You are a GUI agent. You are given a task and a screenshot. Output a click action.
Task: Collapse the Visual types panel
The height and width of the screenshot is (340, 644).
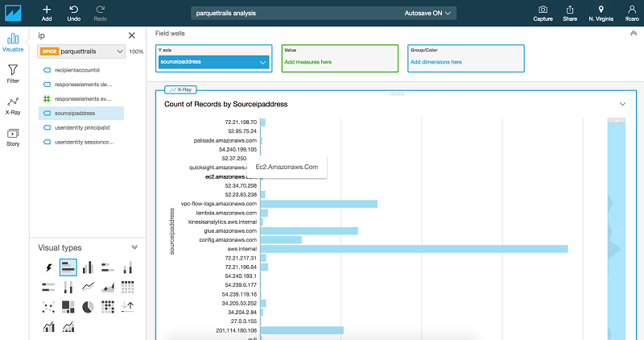[134, 247]
